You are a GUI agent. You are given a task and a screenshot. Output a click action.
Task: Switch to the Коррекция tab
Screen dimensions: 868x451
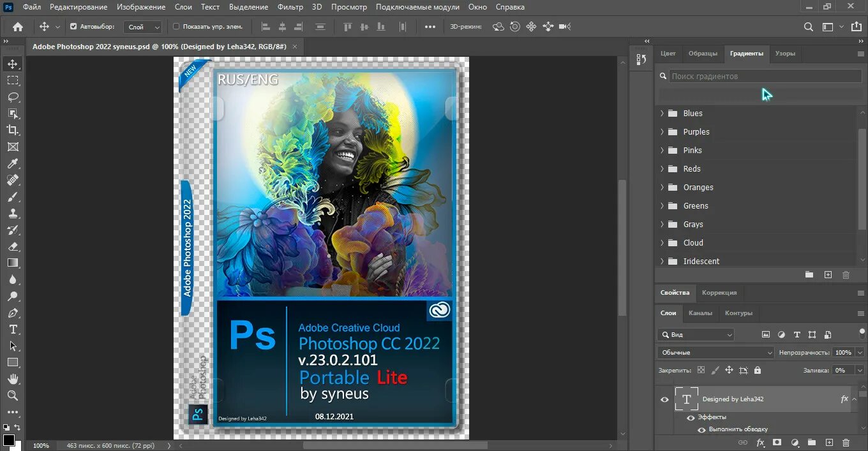point(719,293)
